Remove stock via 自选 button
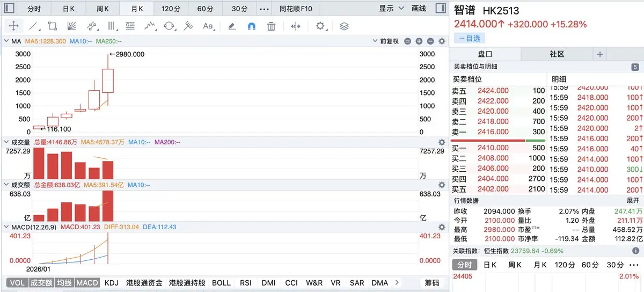 tap(470, 38)
